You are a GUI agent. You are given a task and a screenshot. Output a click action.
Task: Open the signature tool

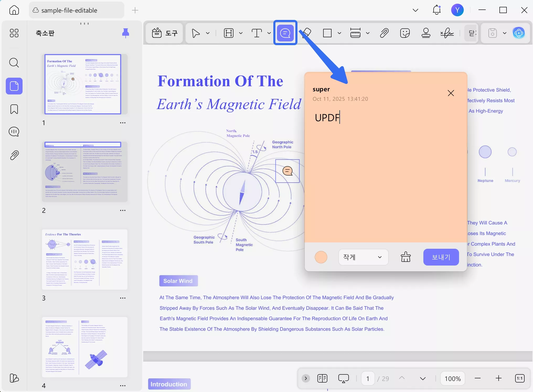coord(447,33)
